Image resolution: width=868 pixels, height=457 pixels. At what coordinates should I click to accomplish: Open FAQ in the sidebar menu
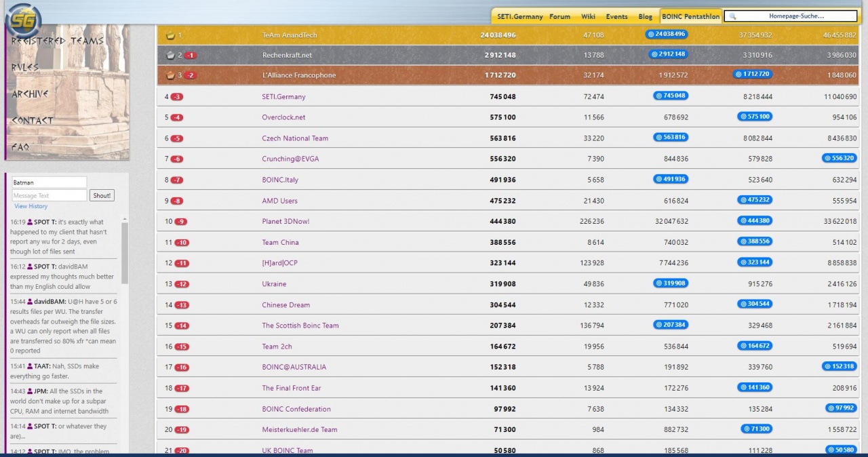pyautogui.click(x=20, y=147)
